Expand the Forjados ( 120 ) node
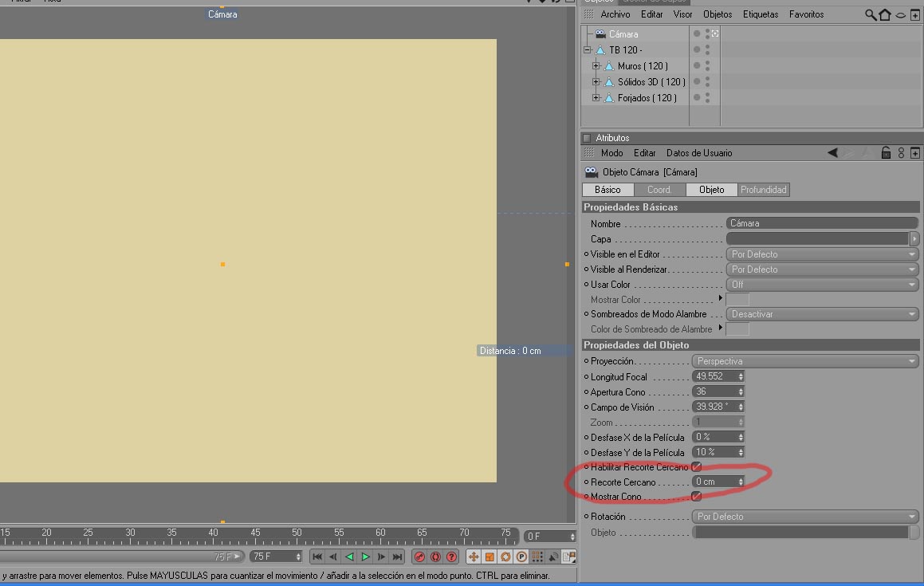Image resolution: width=924 pixels, height=586 pixels. (596, 98)
